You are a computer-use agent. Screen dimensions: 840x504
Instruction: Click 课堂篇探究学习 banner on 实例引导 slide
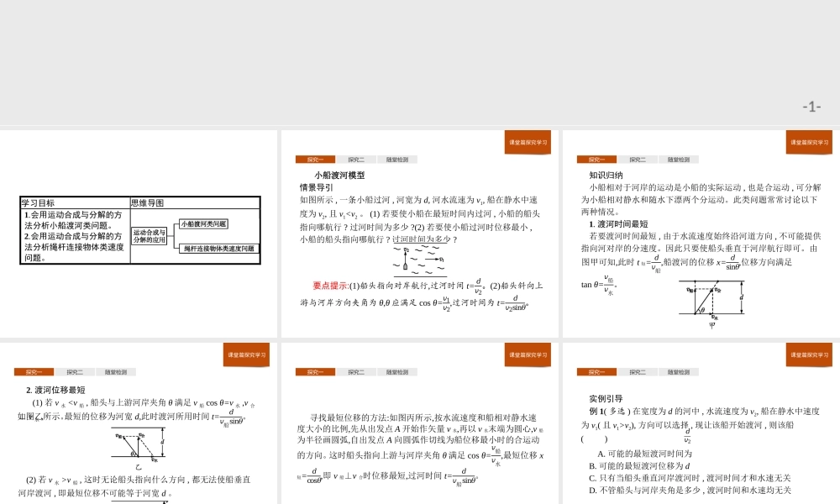[809, 355]
